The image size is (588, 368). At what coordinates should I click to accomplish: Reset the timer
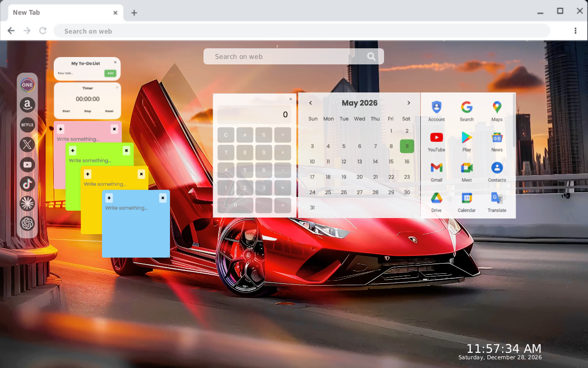point(109,111)
